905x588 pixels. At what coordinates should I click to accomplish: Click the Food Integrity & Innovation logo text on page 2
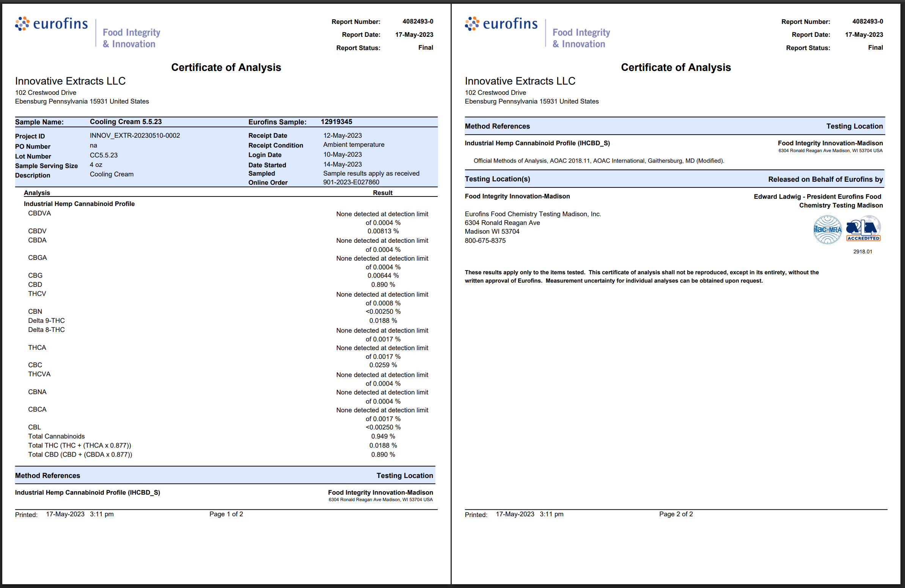coord(581,38)
